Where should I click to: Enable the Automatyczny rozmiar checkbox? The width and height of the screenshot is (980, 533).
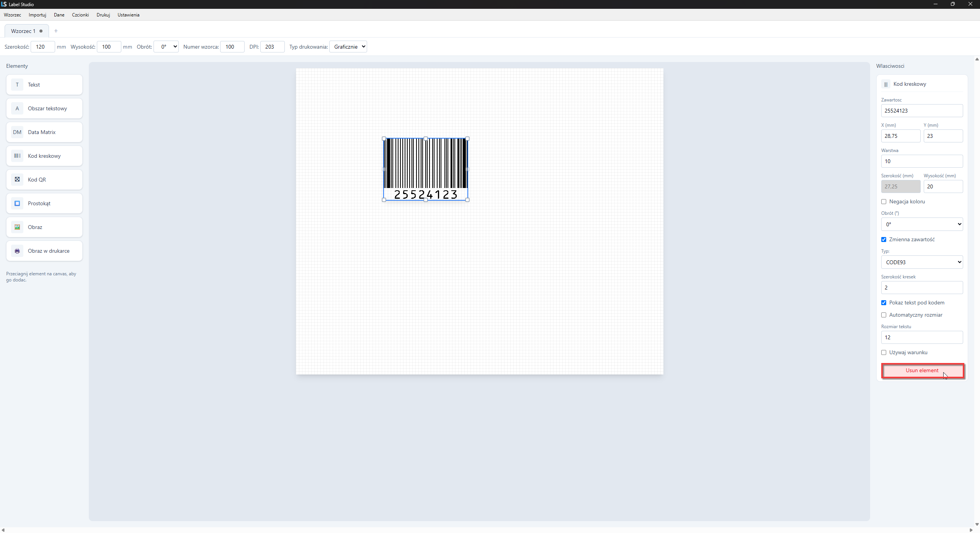pos(884,315)
